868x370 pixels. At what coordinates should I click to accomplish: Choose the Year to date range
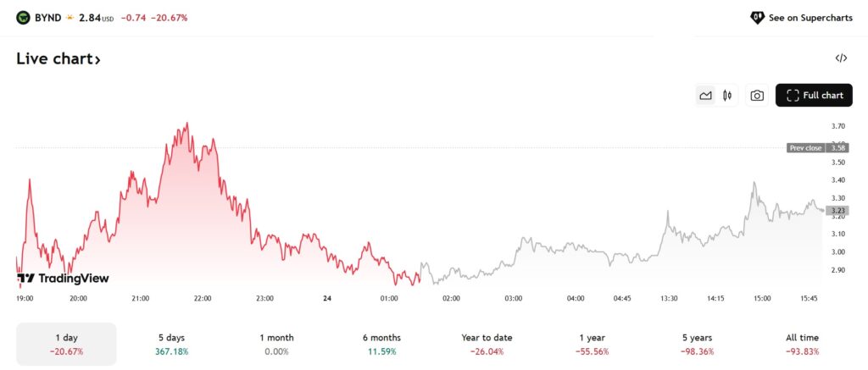(x=486, y=344)
